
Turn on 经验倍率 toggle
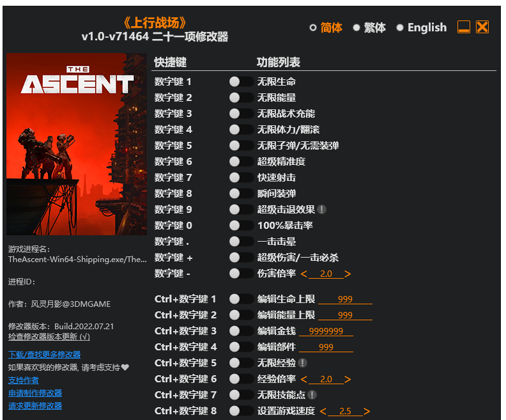(x=241, y=379)
